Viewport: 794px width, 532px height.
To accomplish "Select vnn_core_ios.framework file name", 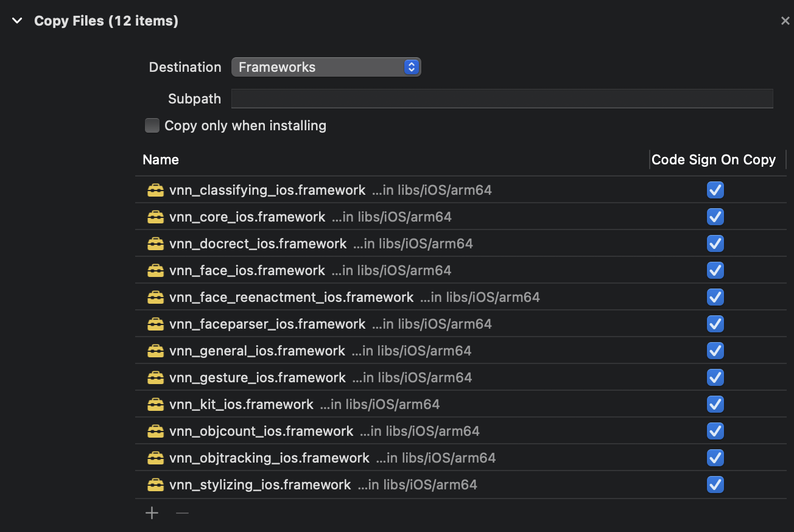I will 247,217.
